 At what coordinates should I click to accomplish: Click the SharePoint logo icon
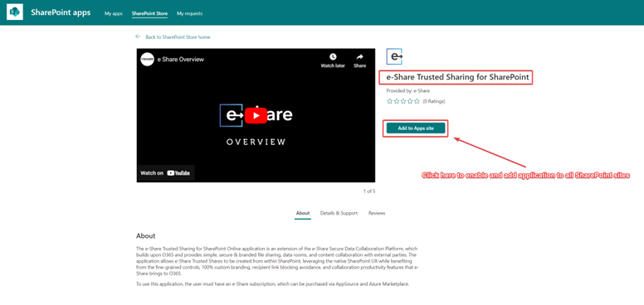pos(15,12)
